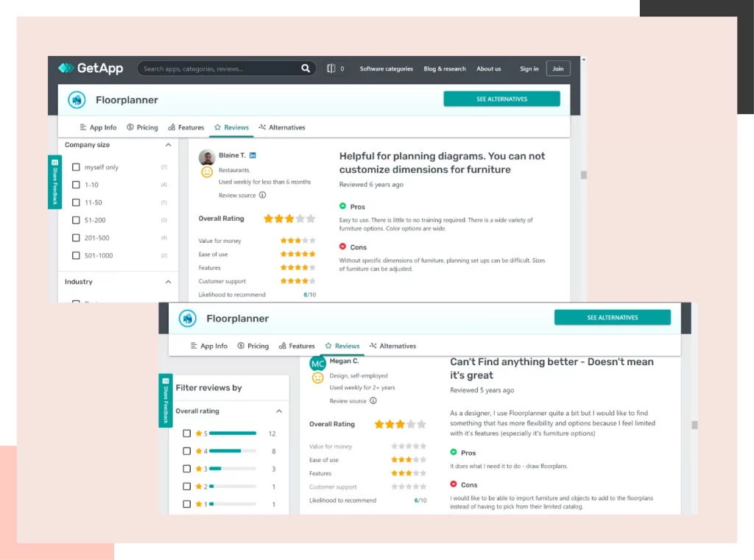
Task: Click neutral face icon under Blaine's photo
Action: coord(207,172)
